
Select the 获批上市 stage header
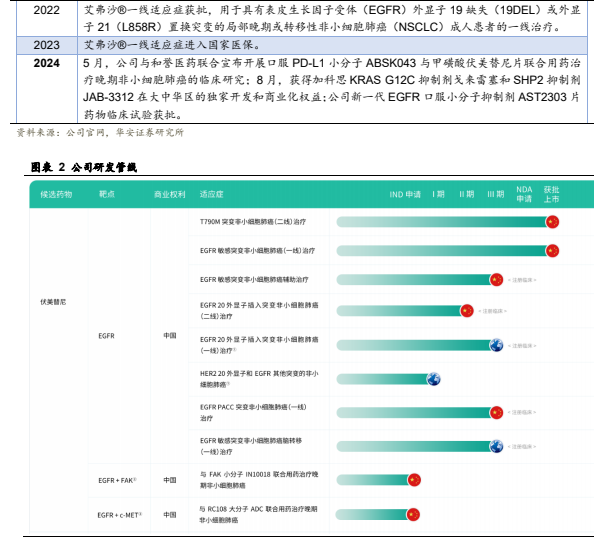[551, 194]
